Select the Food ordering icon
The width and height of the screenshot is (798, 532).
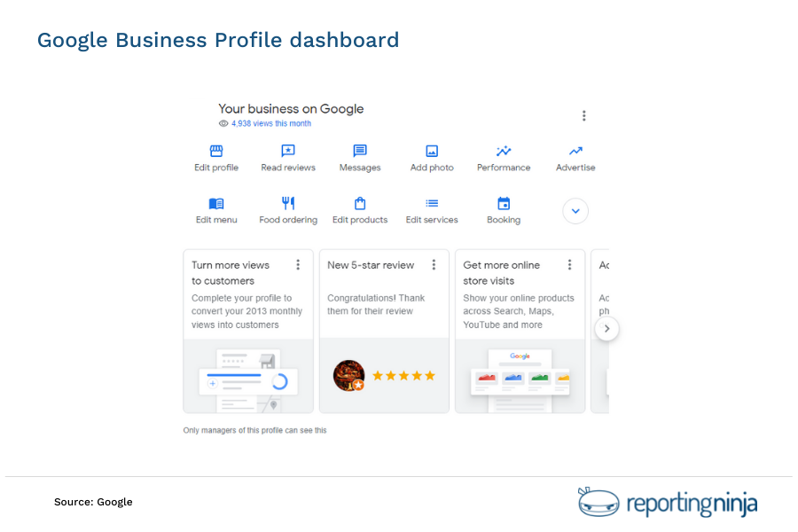point(287,205)
